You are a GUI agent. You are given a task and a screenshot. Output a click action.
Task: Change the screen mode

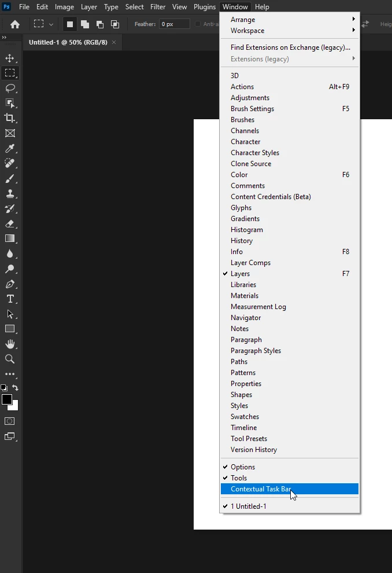[x=10, y=436]
